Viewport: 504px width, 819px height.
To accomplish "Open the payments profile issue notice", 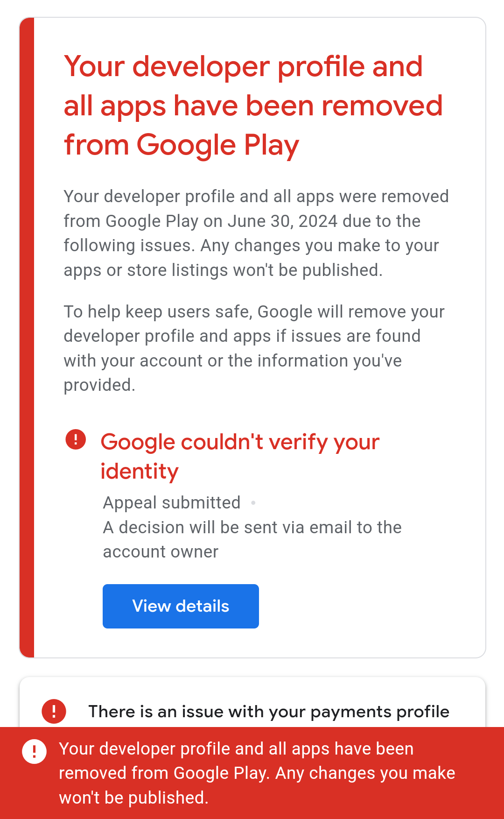I will tap(268, 712).
